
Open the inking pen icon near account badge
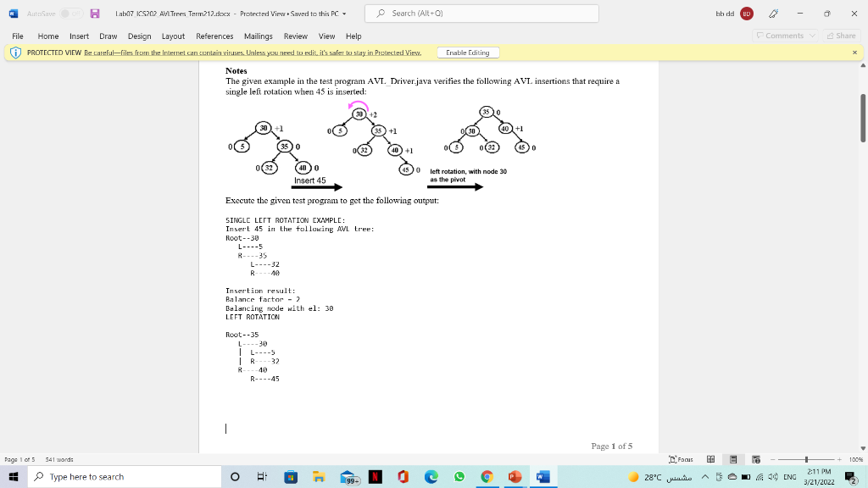tap(774, 13)
